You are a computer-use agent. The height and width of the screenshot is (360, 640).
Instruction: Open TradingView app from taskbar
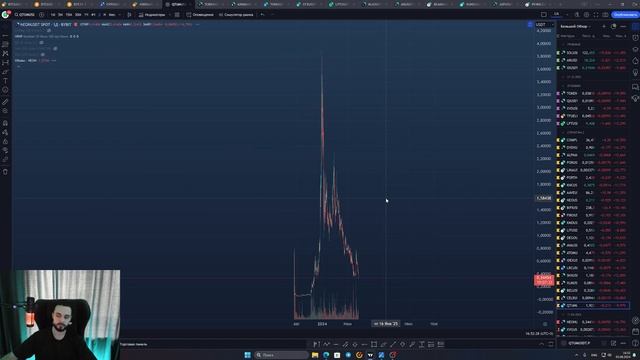[x=370, y=355]
